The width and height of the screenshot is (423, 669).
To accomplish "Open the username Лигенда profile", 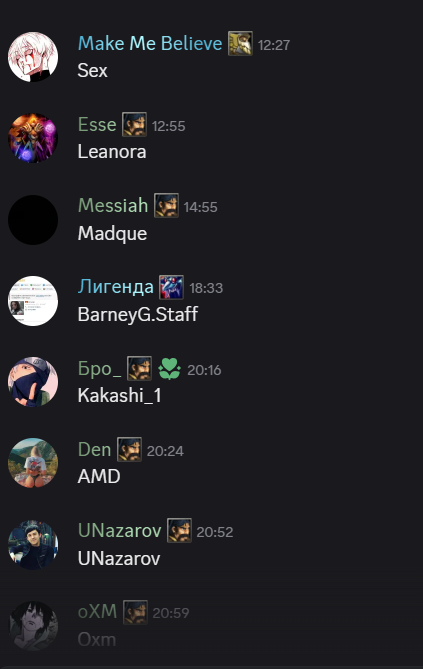I will pyautogui.click(x=116, y=287).
